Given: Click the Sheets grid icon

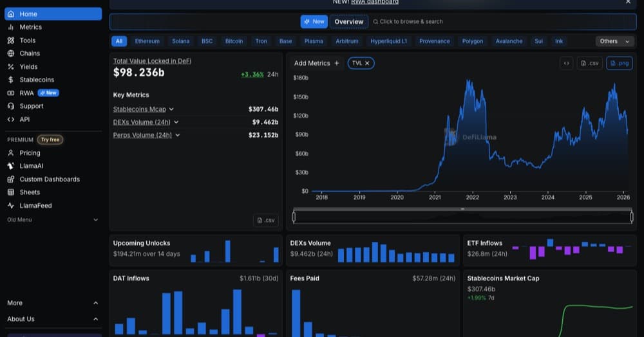Looking at the screenshot, I should 11,192.
